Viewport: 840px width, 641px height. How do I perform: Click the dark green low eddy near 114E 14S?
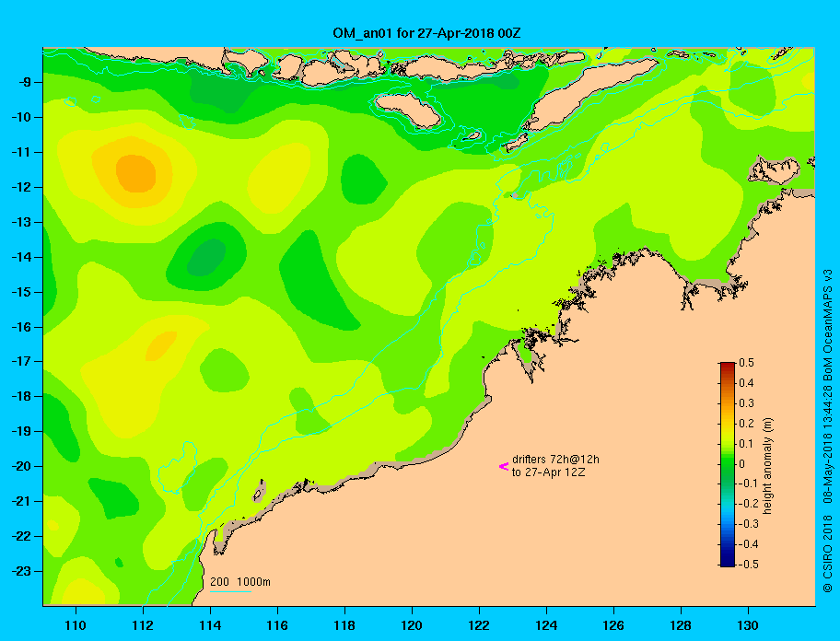tap(206, 258)
